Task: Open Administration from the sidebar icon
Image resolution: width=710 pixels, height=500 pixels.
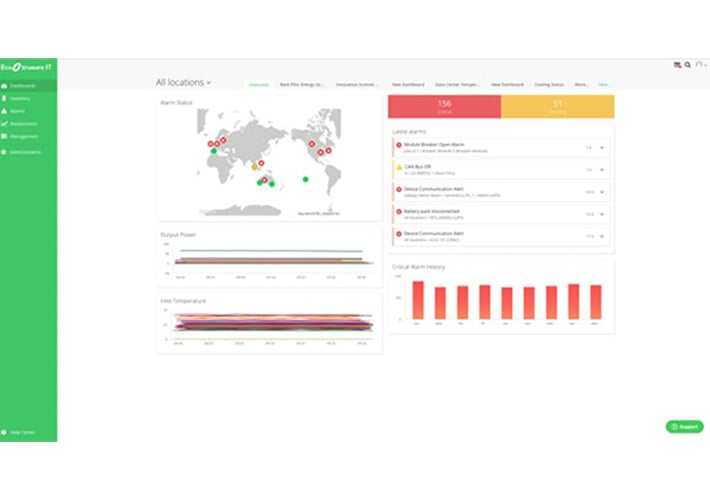Action: point(4,152)
